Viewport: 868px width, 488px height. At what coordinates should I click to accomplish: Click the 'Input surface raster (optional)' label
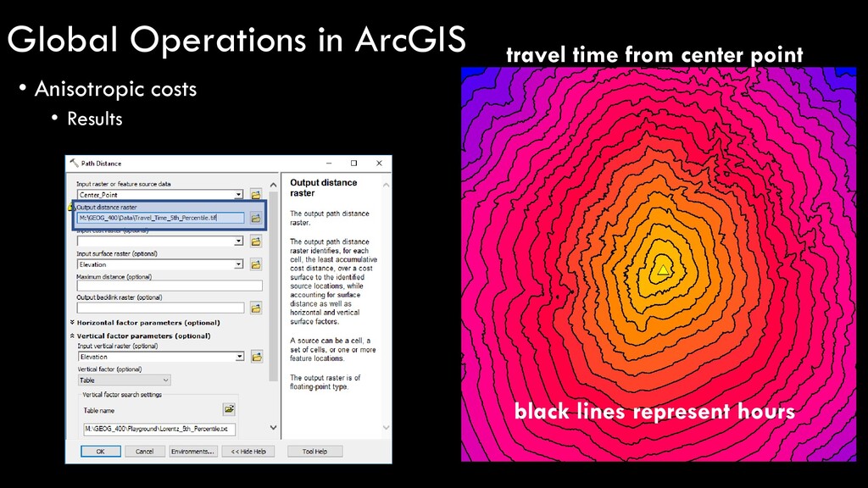tap(117, 253)
